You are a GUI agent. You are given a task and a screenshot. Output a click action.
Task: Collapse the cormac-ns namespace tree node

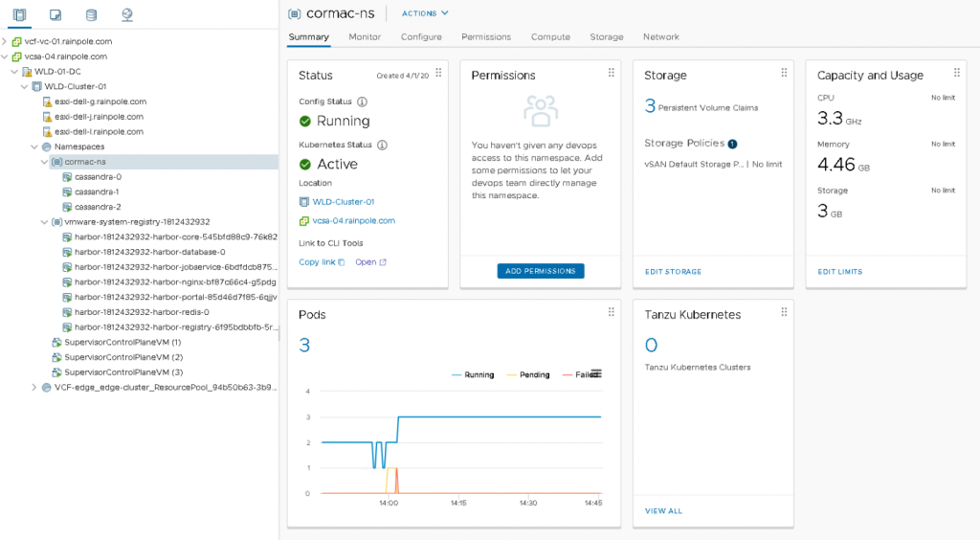coord(44,163)
